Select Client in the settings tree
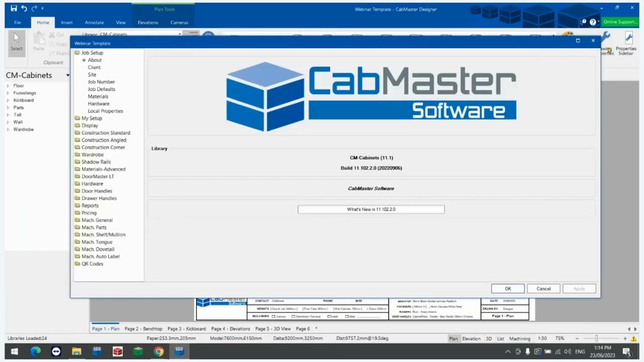Screen dimensions: 644x362 [94, 67]
